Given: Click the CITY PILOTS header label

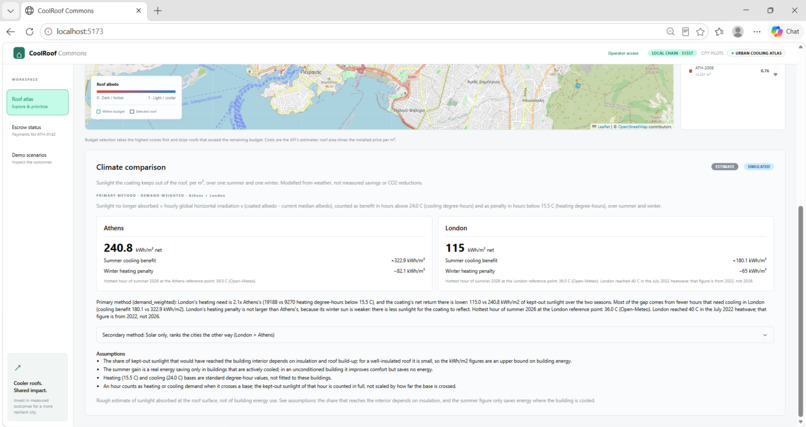Looking at the screenshot, I should [x=712, y=53].
